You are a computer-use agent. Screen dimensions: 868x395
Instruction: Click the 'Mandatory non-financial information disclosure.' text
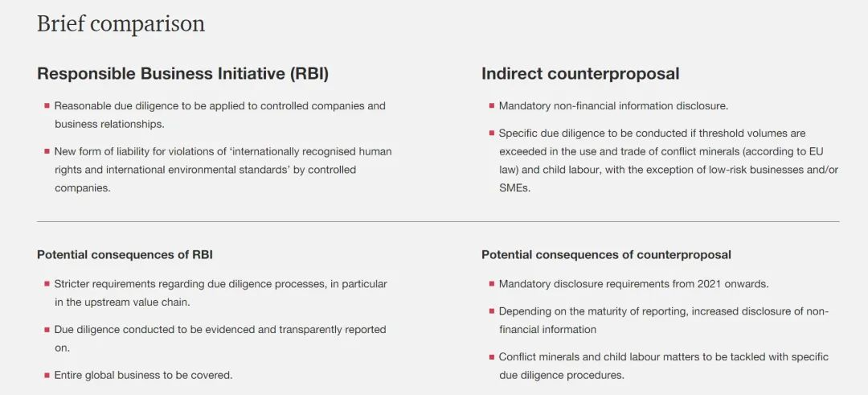coord(613,106)
